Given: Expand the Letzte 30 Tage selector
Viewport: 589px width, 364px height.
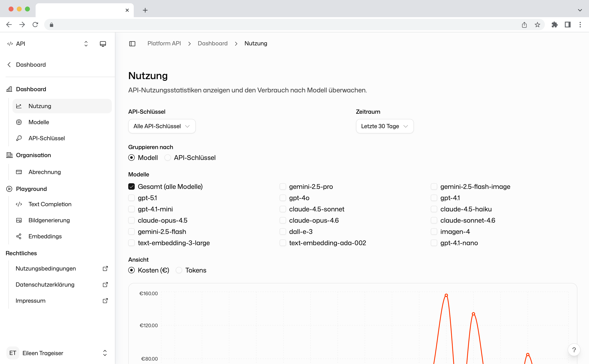Looking at the screenshot, I should (x=384, y=126).
